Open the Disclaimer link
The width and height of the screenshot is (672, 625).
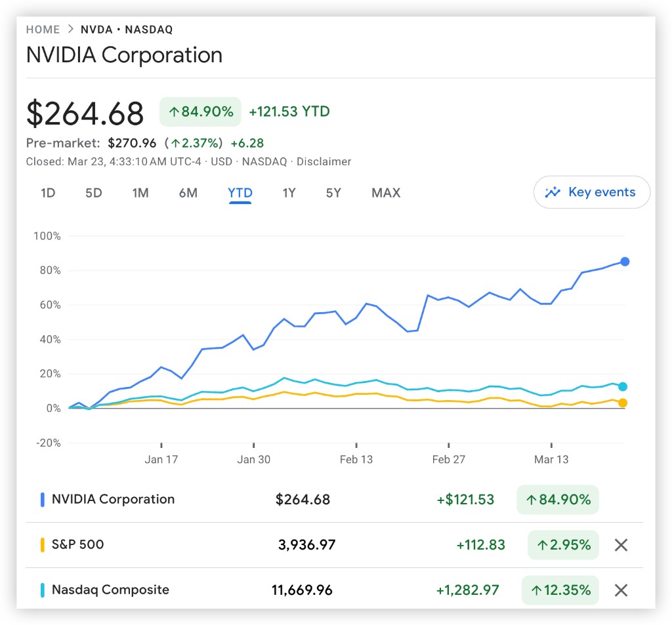tap(324, 161)
